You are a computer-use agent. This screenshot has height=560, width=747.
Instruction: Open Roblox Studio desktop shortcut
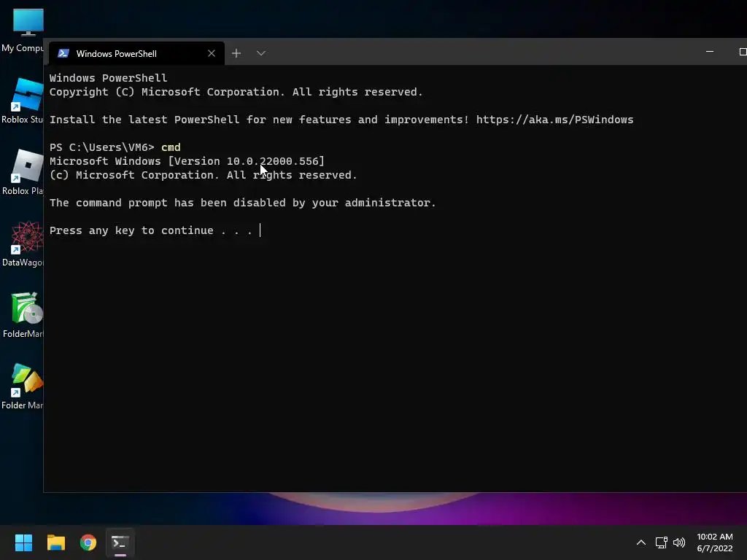[23, 101]
